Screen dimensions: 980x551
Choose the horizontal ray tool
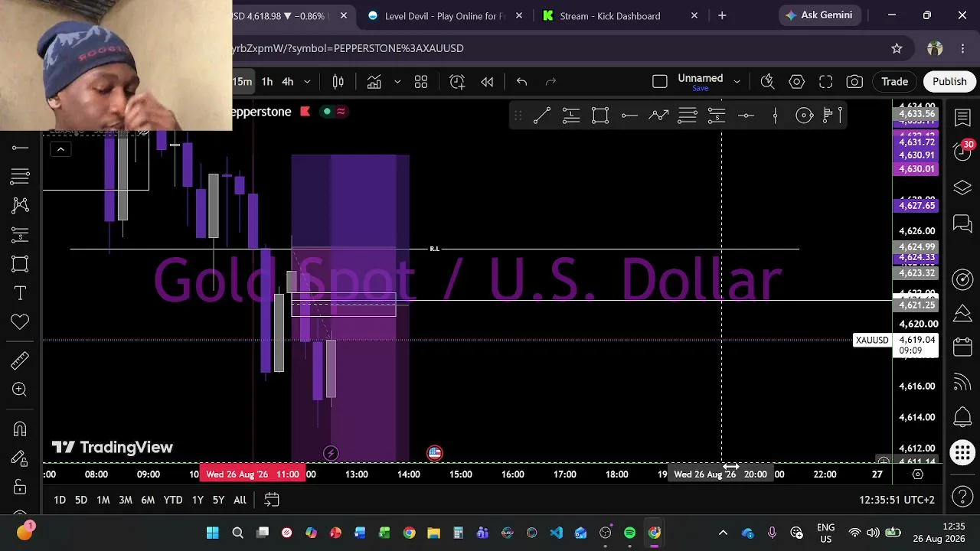coord(629,116)
